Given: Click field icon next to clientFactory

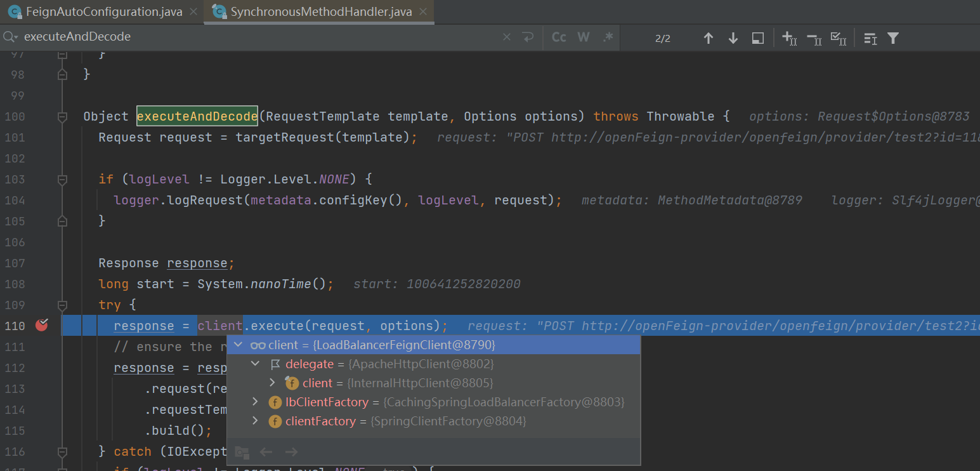Looking at the screenshot, I should click(275, 421).
